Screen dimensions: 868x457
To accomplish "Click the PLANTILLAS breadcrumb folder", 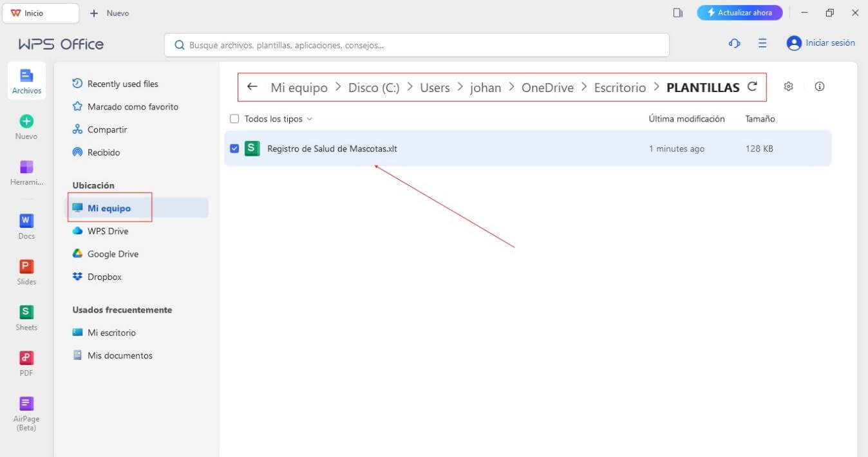I will click(x=703, y=88).
